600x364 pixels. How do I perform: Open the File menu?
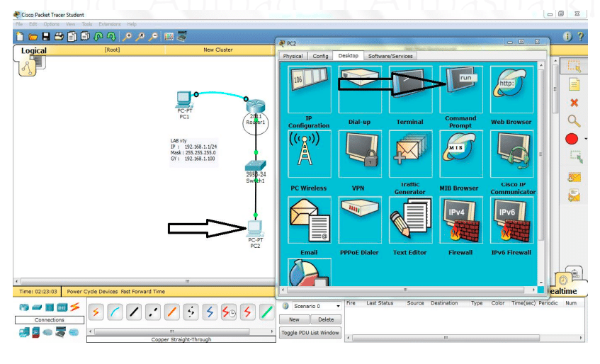tap(19, 24)
